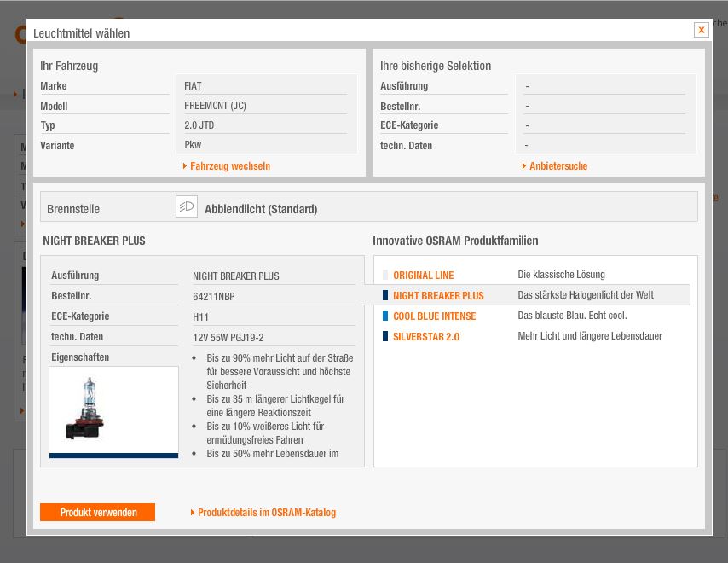728x563 pixels.
Task: Select the ORIGINAL LINE product family
Action: pos(423,276)
